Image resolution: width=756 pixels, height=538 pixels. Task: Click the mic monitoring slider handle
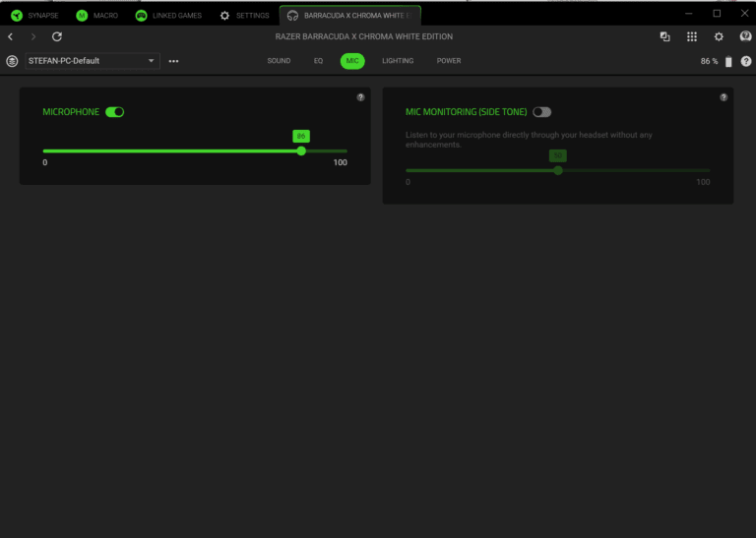[558, 170]
